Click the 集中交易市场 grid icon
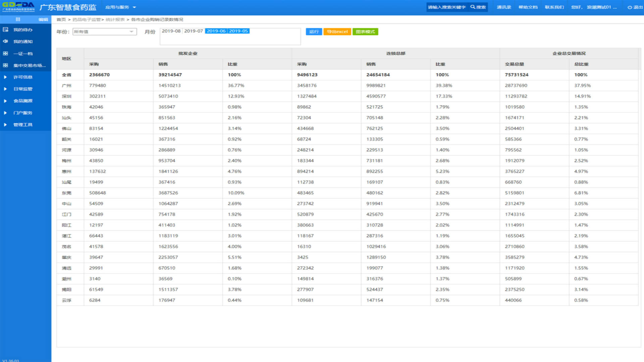The image size is (644, 362). coord(5,65)
